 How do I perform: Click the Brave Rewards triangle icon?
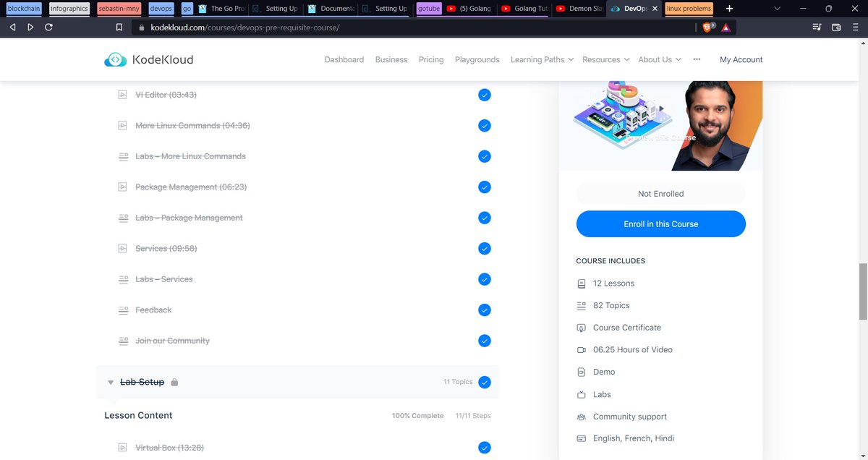coord(726,27)
